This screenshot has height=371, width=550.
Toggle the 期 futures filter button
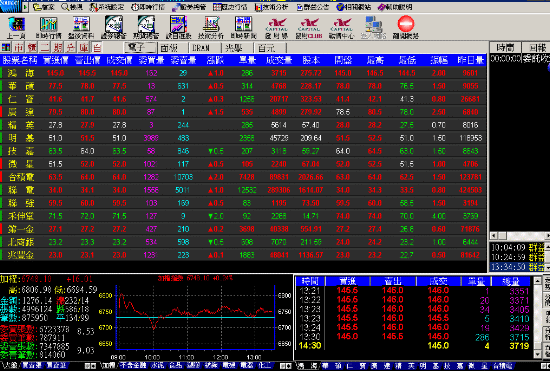tap(58, 47)
